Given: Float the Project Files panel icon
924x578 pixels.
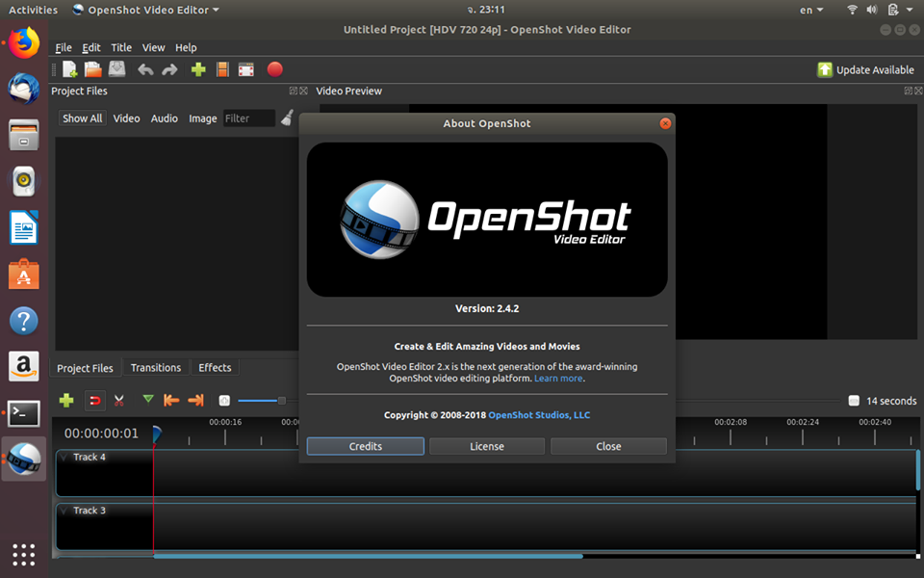Looking at the screenshot, I should (x=293, y=91).
